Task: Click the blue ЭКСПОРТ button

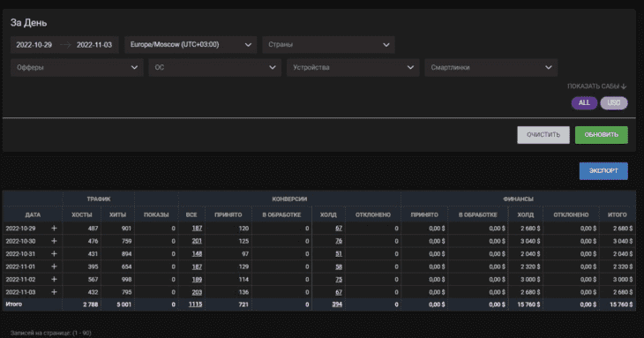Action: point(603,171)
